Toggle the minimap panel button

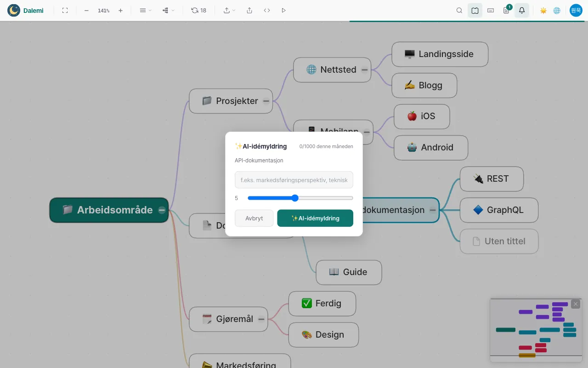point(475,10)
